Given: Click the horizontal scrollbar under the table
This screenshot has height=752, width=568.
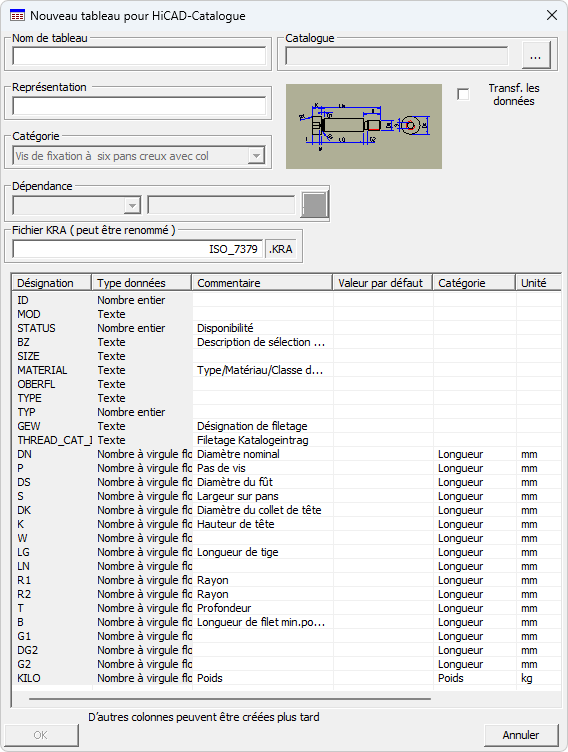Looking at the screenshot, I should pos(229,699).
